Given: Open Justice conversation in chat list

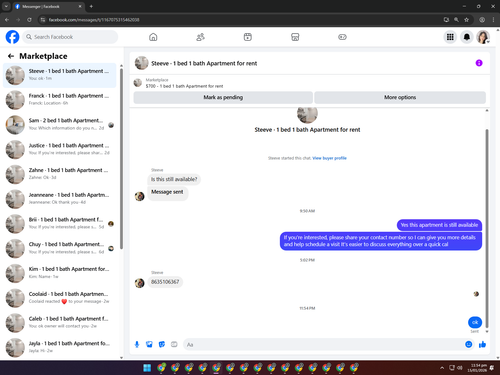Looking at the screenshot, I should click(60, 149).
